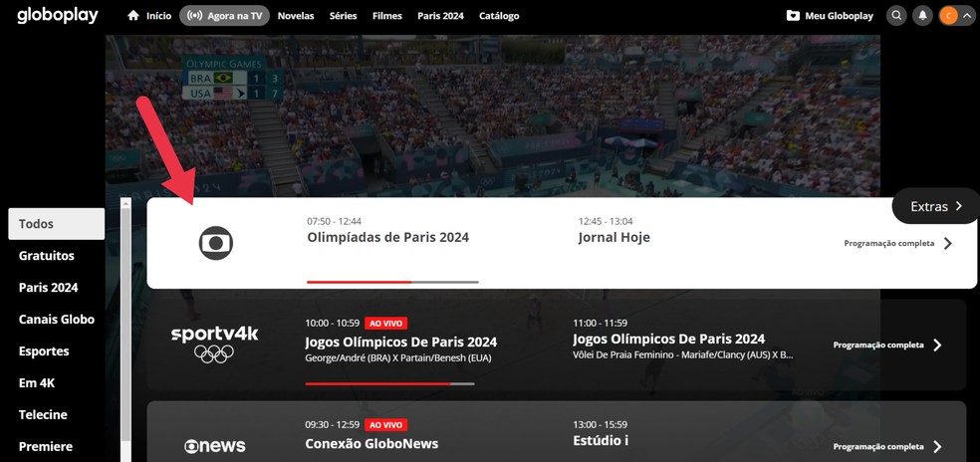Open Catálogo menu item
This screenshot has height=462, width=980.
click(499, 16)
